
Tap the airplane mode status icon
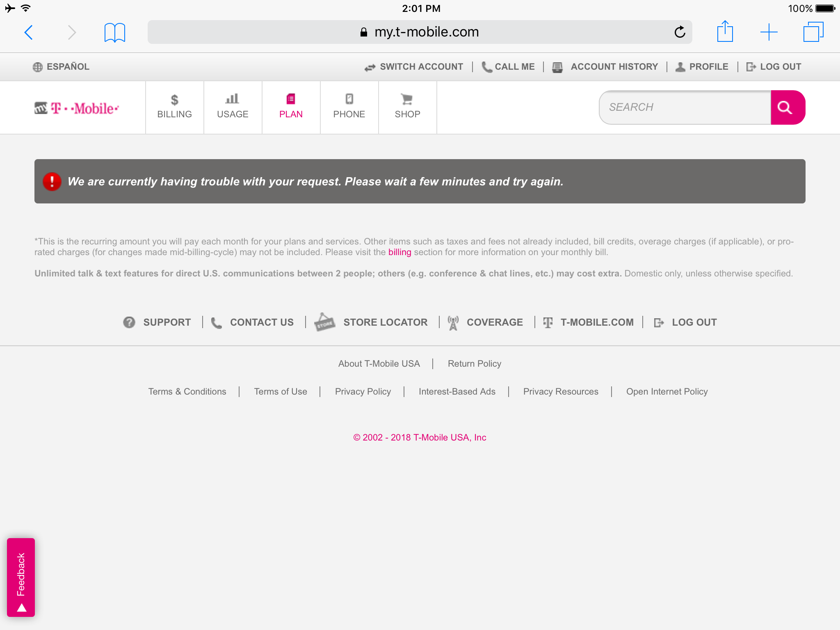pos(10,8)
